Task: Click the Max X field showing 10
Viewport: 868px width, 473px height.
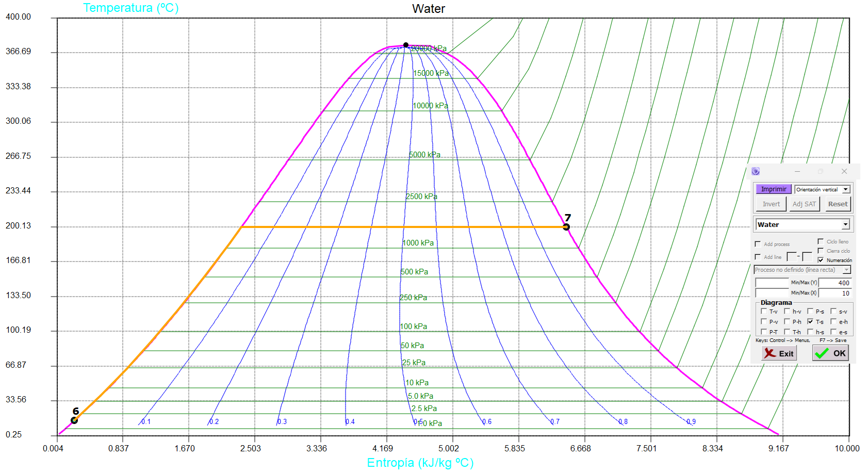Action: click(834, 293)
